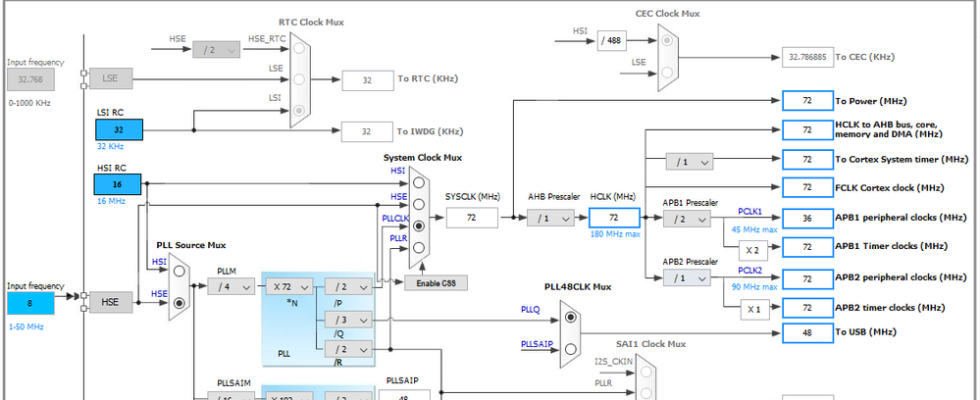
Task: Open the AHB Prescaler dropdown
Action: coord(550,218)
